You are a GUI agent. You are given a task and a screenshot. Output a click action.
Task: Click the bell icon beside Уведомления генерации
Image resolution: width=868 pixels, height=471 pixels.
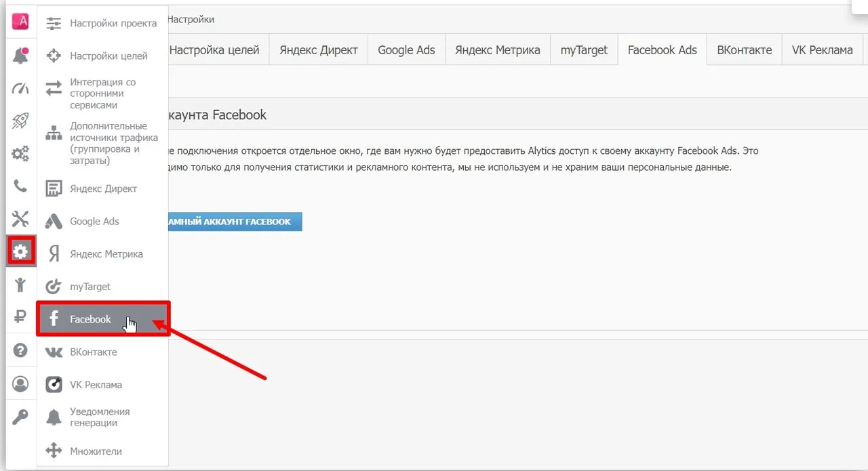tap(54, 417)
